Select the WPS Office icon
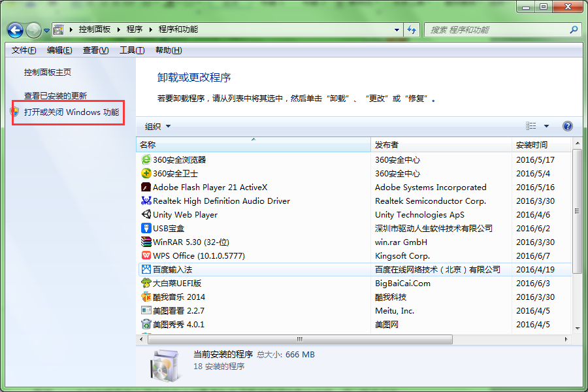The height and width of the screenshot is (392, 588). coord(146,255)
